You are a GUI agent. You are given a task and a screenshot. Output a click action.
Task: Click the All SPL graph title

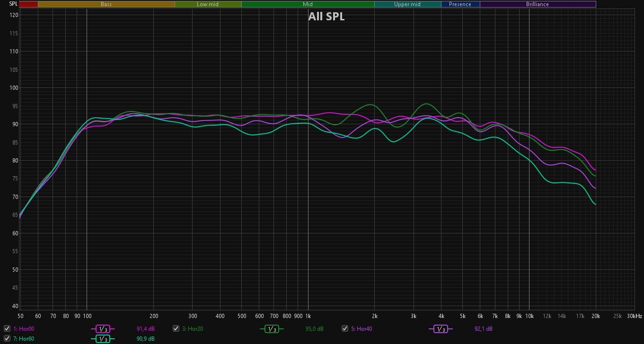click(x=326, y=17)
